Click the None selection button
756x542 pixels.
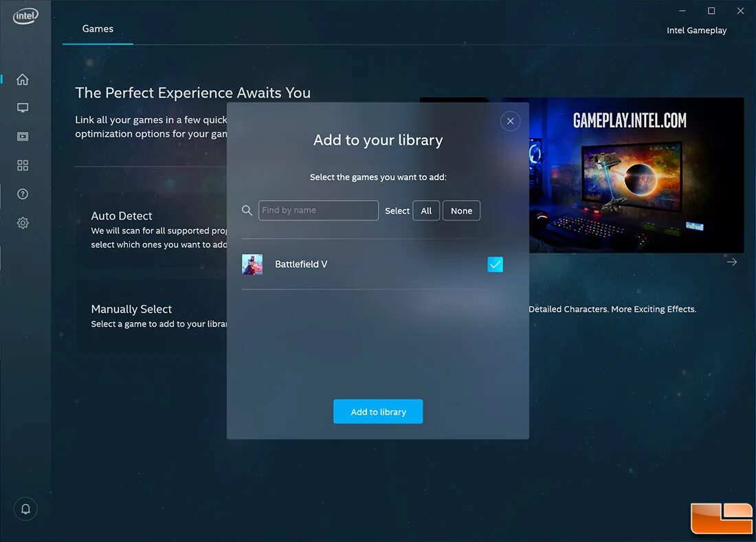pyautogui.click(x=461, y=210)
